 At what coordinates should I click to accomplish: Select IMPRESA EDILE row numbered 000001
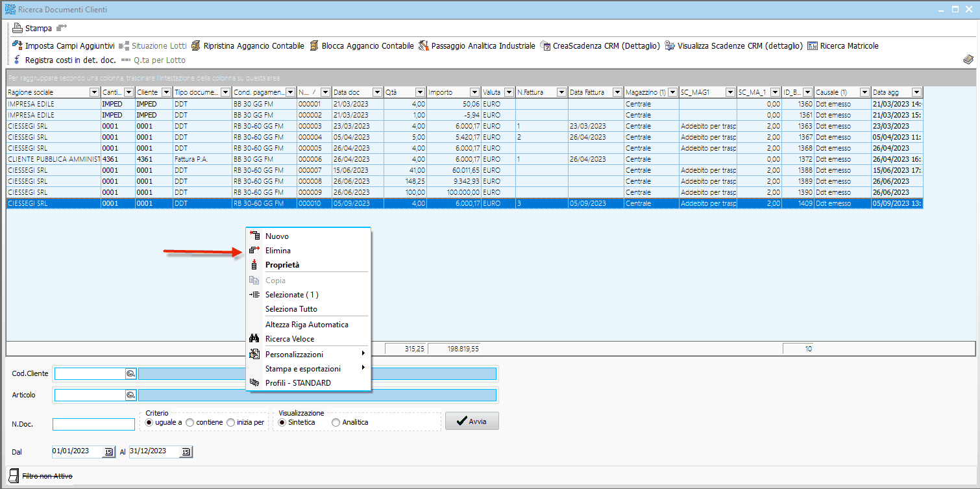click(464, 104)
